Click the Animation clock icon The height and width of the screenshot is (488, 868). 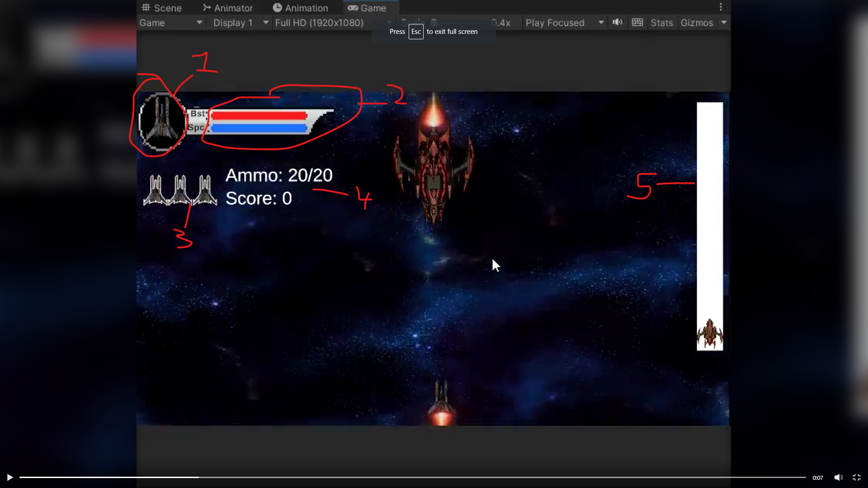coord(277,7)
